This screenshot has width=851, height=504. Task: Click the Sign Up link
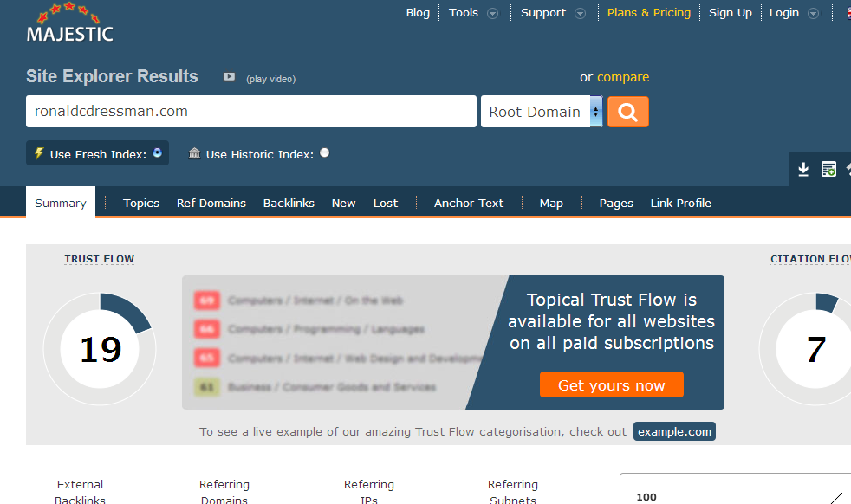[x=730, y=12]
